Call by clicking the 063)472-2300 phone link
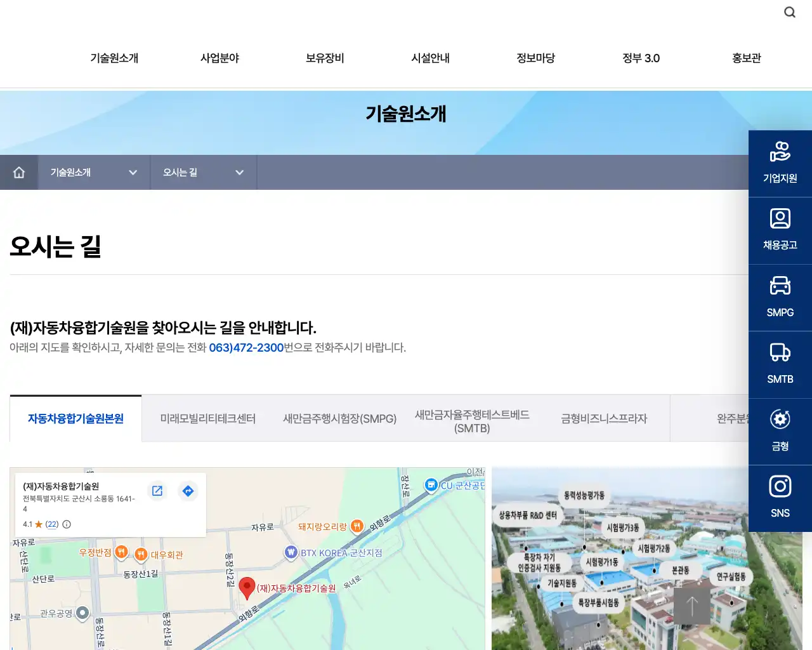This screenshot has width=812, height=650. click(x=246, y=348)
